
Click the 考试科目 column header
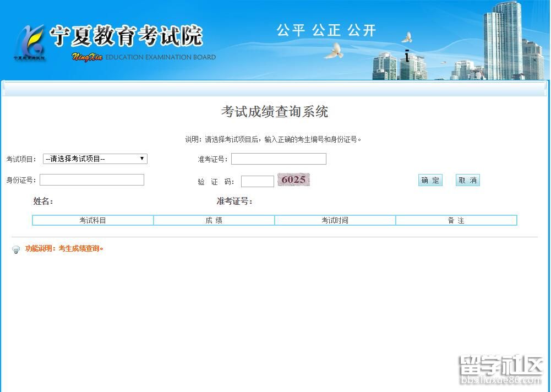(92, 220)
